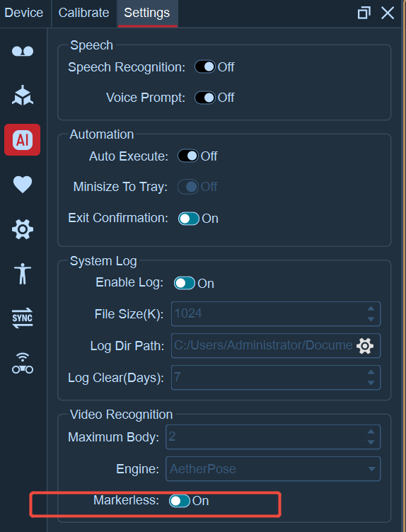Browse Log Dir Path with gear icon
406x532 pixels.
point(365,346)
